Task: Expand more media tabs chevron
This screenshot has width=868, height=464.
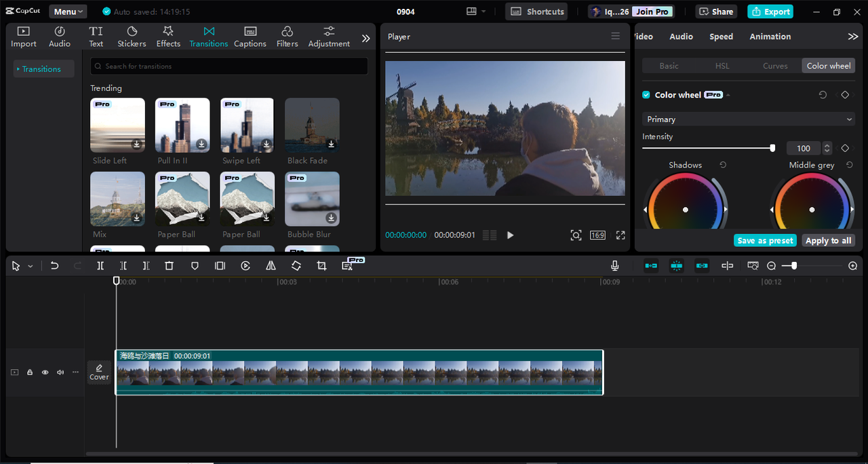Action: 366,39
